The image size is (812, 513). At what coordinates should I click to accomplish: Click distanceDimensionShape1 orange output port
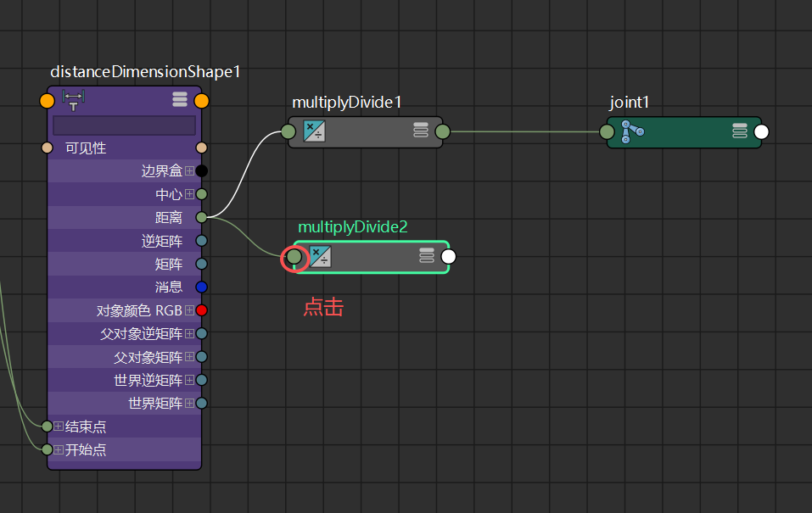[201, 101]
